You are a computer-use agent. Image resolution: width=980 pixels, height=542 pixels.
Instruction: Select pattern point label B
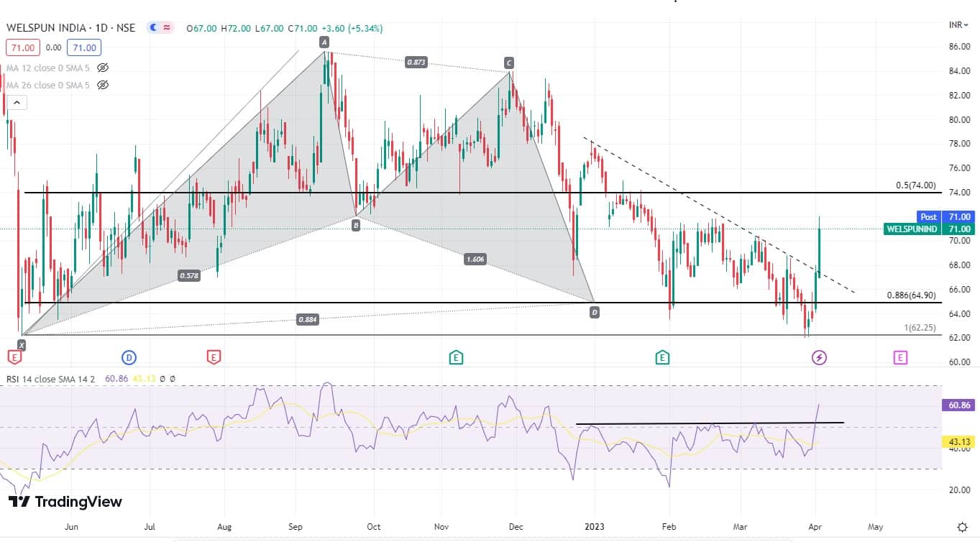click(356, 225)
